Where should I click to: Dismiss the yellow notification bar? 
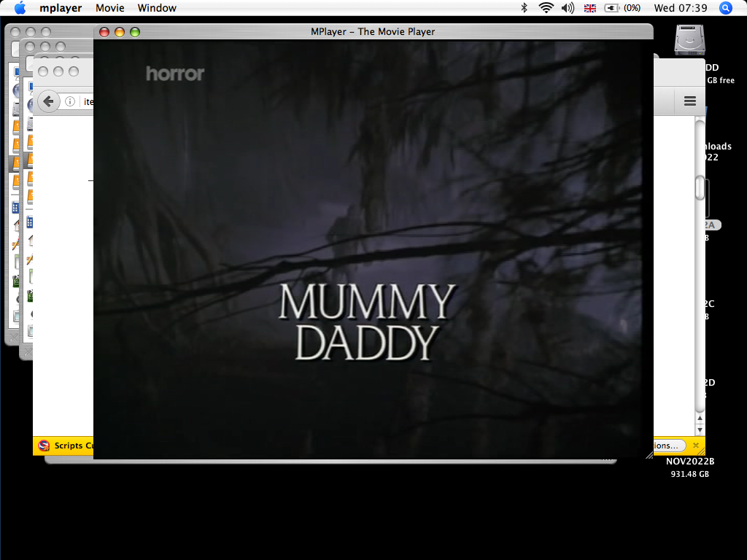point(695,446)
